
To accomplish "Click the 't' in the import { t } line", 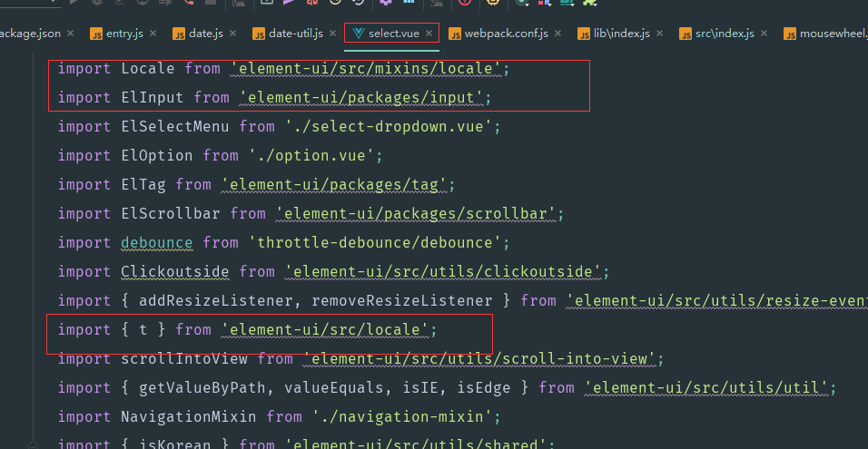I will [143, 329].
